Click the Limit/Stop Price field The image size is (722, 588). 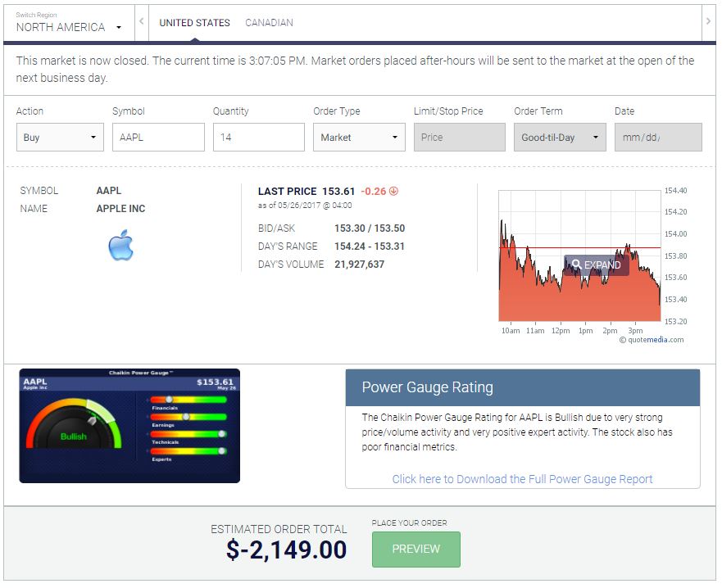click(460, 137)
